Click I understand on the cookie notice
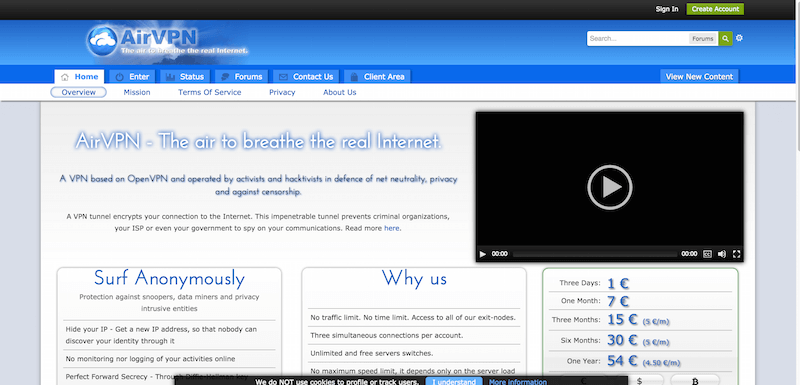 pos(454,381)
